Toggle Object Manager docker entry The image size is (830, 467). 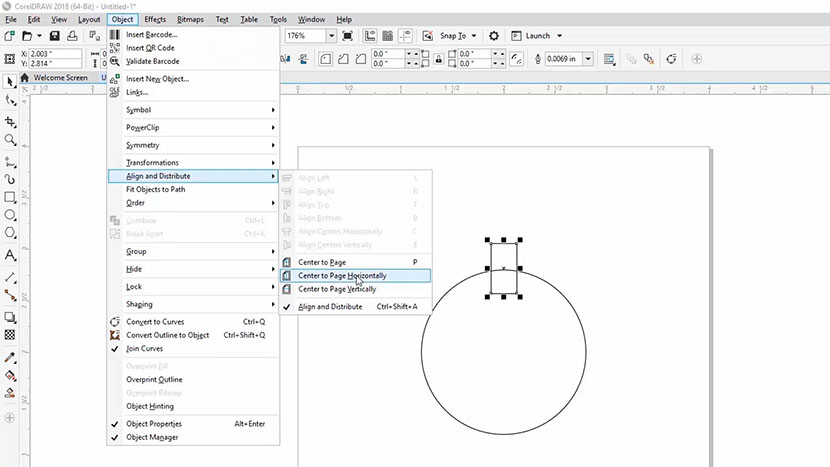(154, 437)
